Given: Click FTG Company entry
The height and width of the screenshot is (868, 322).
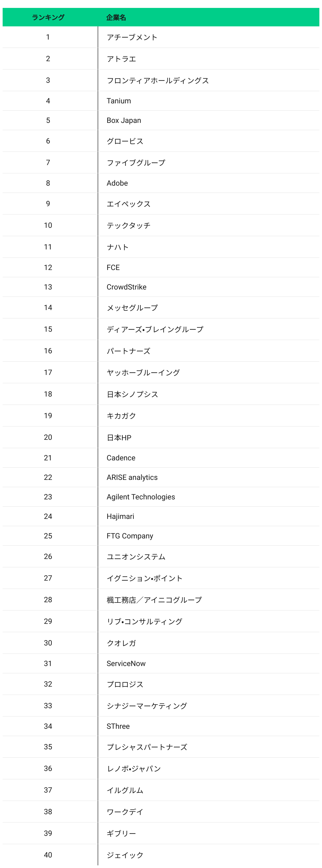Looking at the screenshot, I should 130,536.
